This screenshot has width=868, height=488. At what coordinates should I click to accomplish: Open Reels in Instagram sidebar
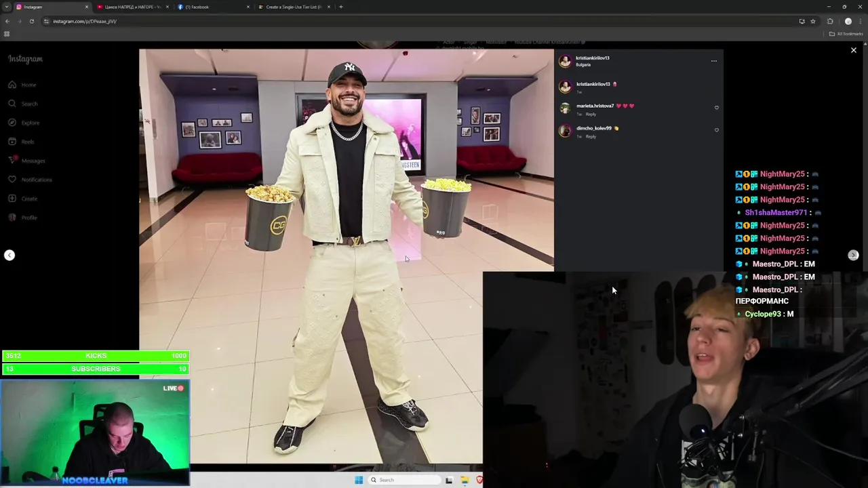pyautogui.click(x=20, y=142)
